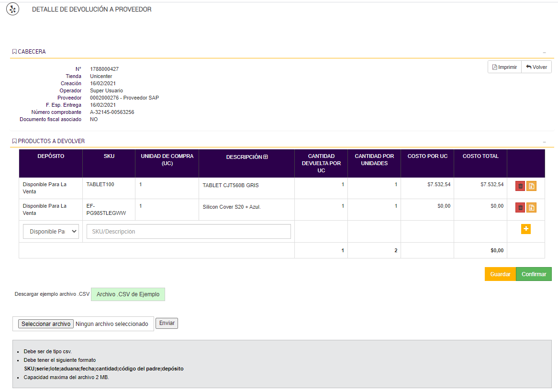Expand the Descripción column plus icon
The width and height of the screenshot is (558, 392).
pos(266,157)
